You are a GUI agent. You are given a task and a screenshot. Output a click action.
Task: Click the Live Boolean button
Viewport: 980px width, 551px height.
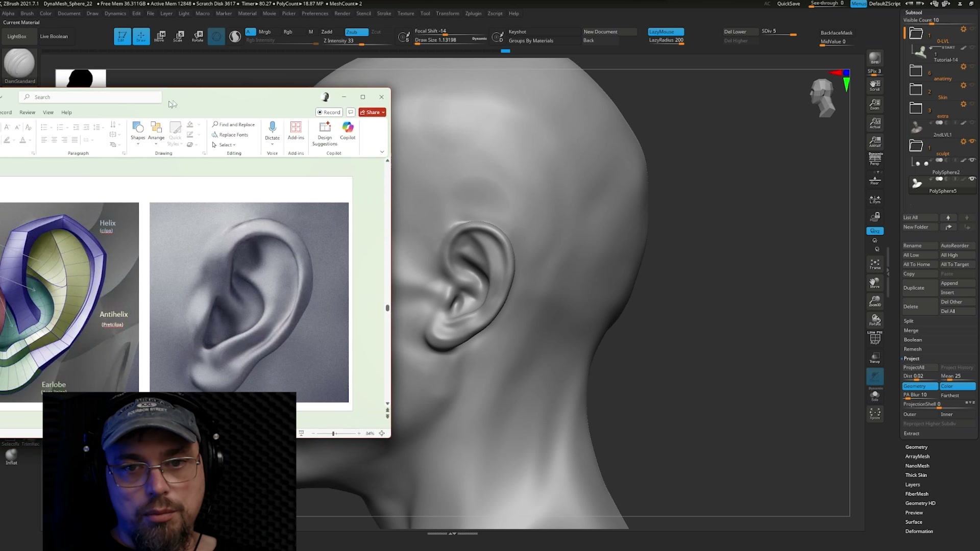click(54, 36)
